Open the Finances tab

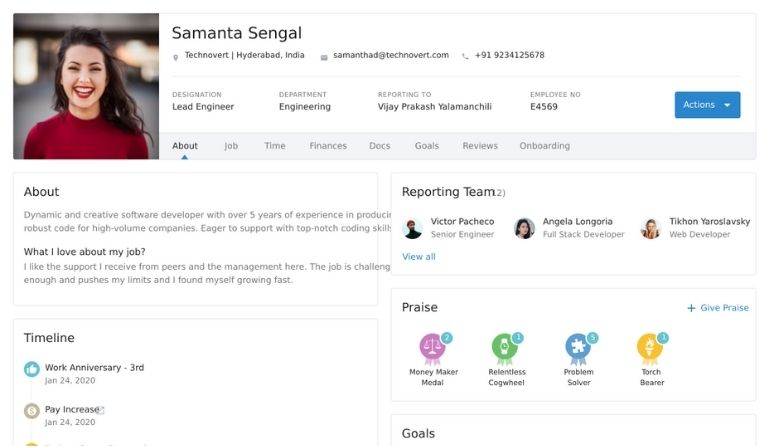point(328,146)
